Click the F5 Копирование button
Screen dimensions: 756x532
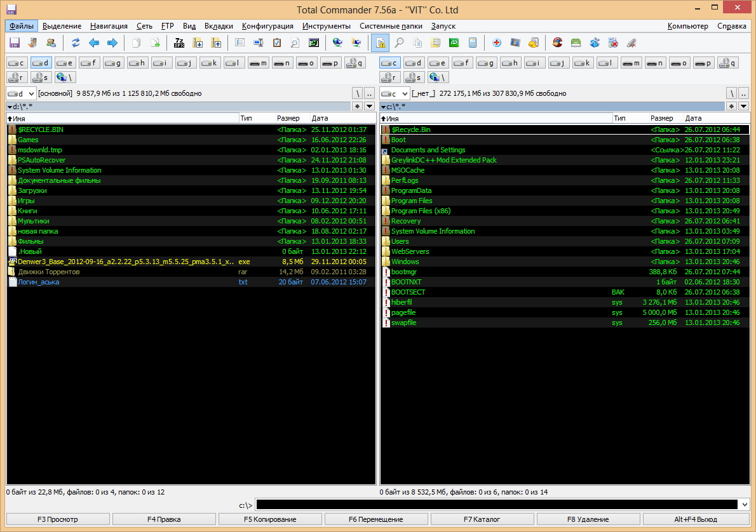270,519
